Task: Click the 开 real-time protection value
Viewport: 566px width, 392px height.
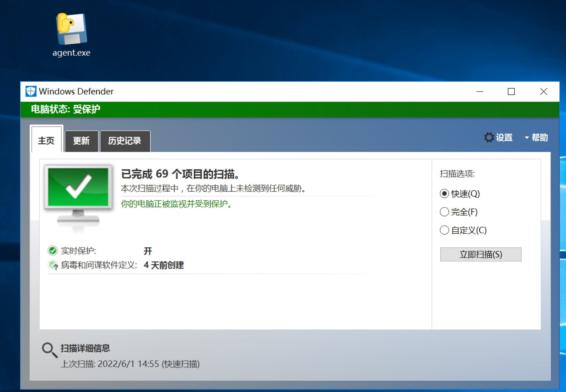Action: click(x=148, y=251)
